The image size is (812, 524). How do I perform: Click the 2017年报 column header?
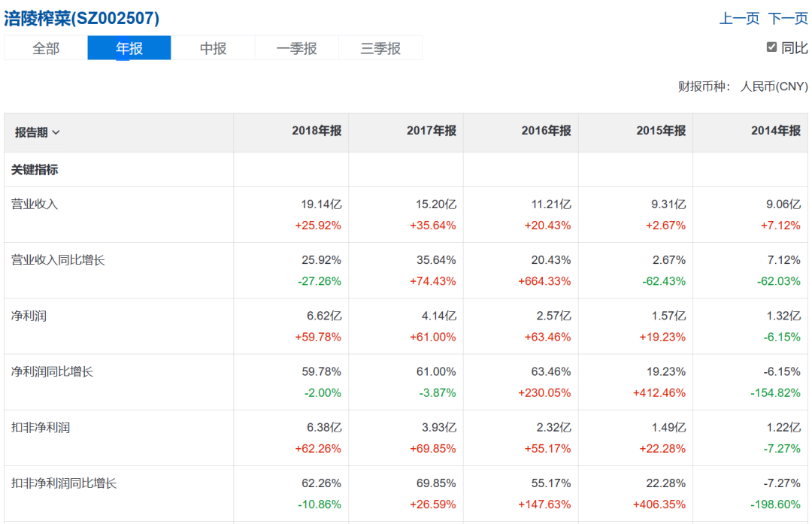click(x=432, y=131)
